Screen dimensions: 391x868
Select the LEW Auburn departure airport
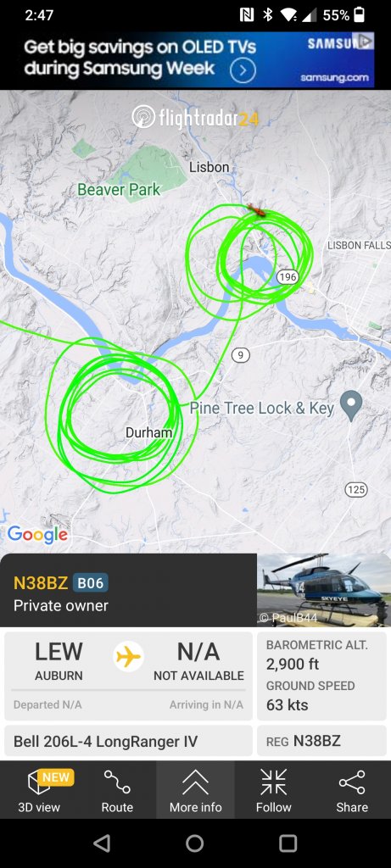(x=59, y=661)
